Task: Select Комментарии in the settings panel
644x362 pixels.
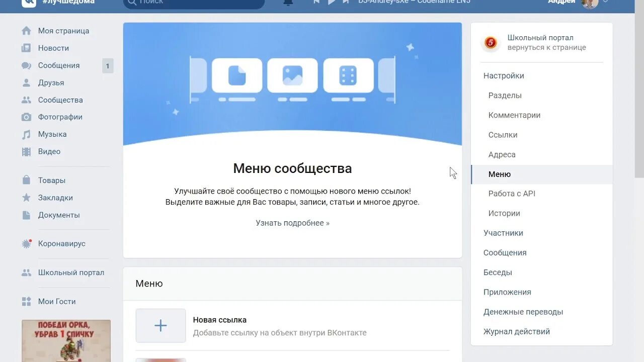Action: point(514,115)
